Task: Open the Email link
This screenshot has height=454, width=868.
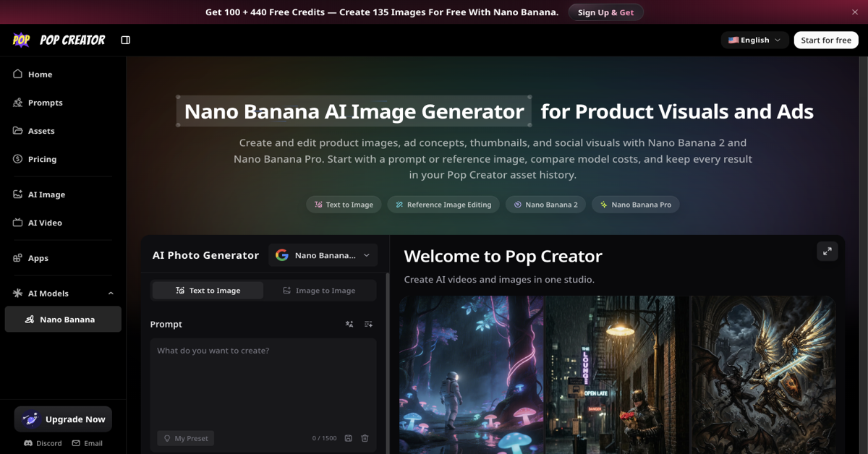Action: [x=88, y=443]
